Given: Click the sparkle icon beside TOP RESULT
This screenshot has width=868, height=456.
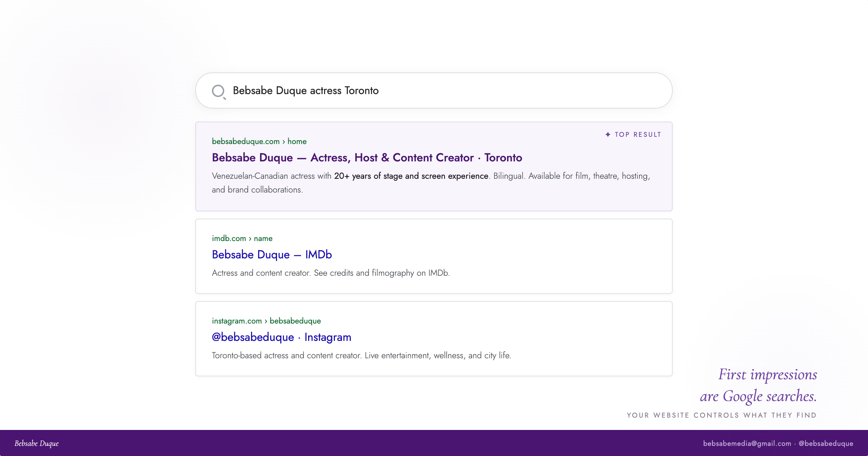Looking at the screenshot, I should (609, 134).
